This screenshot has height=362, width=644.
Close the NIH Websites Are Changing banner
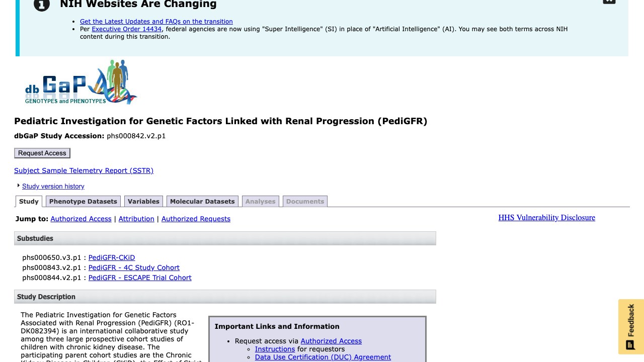click(x=609, y=2)
